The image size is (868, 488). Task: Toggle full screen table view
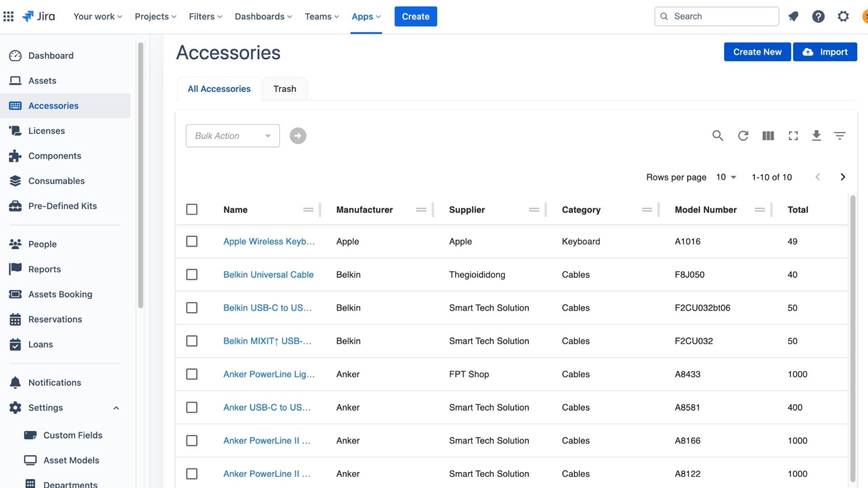click(793, 136)
